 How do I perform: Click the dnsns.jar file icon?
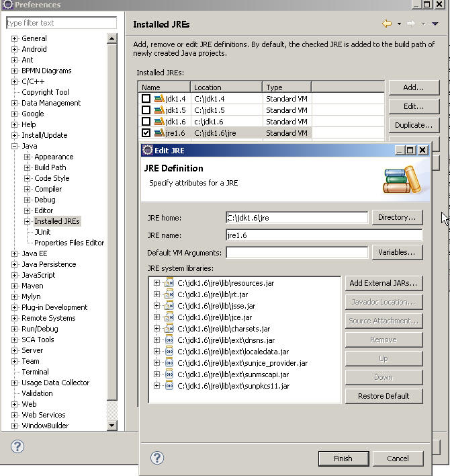pos(169,340)
